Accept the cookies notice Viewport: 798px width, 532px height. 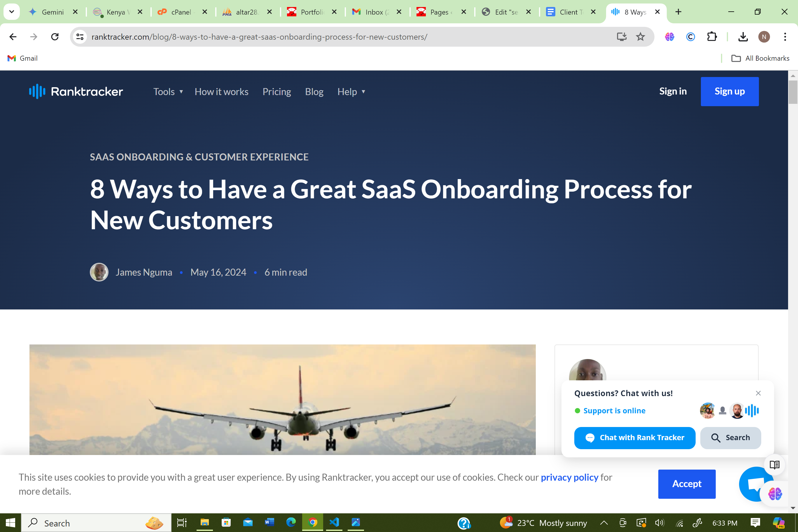[687, 484]
